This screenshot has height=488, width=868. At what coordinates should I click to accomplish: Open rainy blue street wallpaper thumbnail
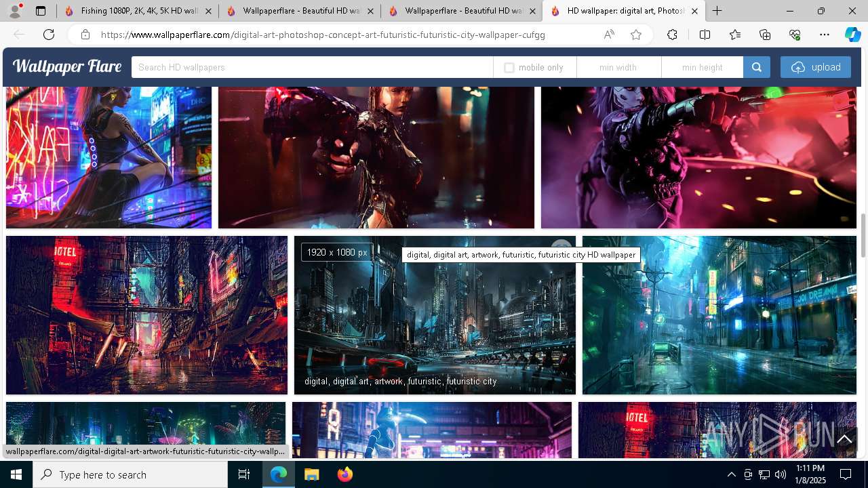719,315
